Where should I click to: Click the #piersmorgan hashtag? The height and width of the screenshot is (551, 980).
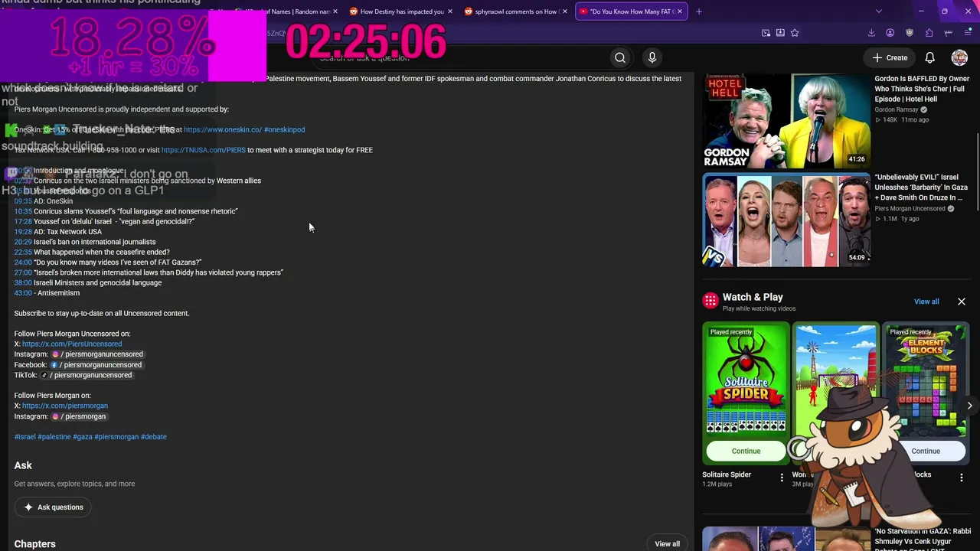116,437
